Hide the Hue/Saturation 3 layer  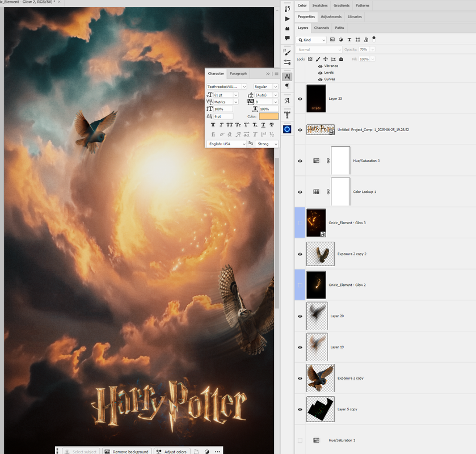[x=300, y=161]
